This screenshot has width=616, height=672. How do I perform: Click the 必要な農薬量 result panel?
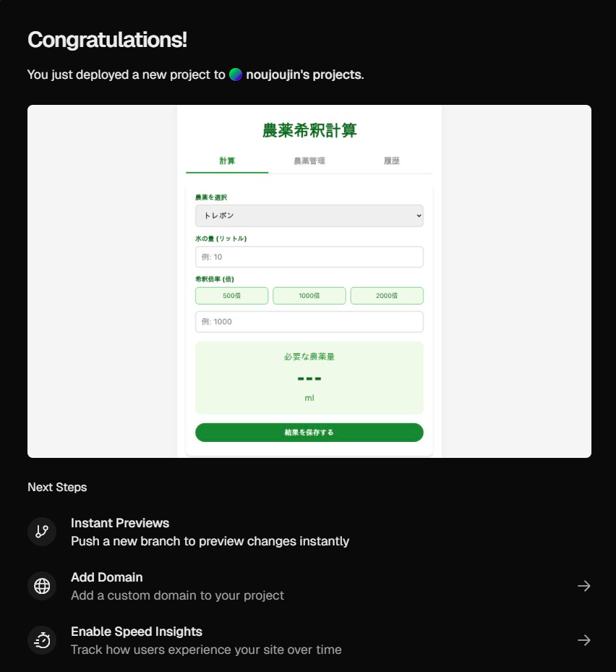click(309, 377)
